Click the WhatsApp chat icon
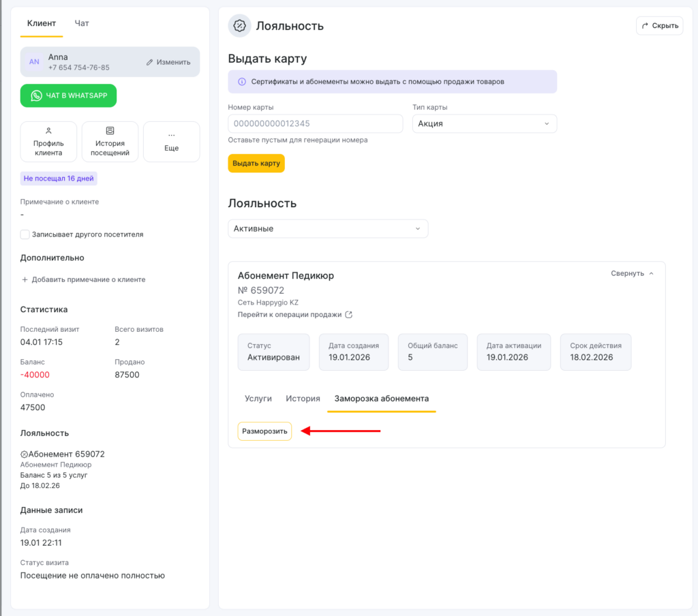698x616 pixels. pyautogui.click(x=37, y=96)
